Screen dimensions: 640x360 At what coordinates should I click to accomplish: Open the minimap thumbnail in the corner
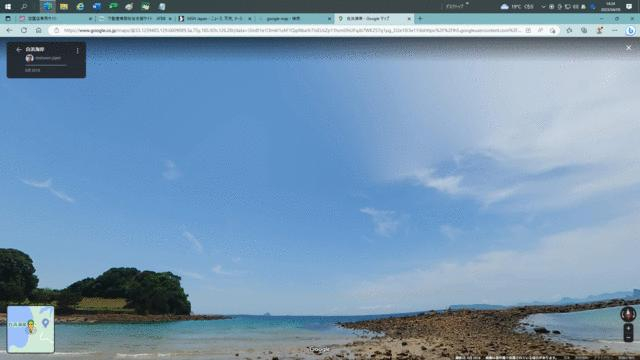click(31, 329)
